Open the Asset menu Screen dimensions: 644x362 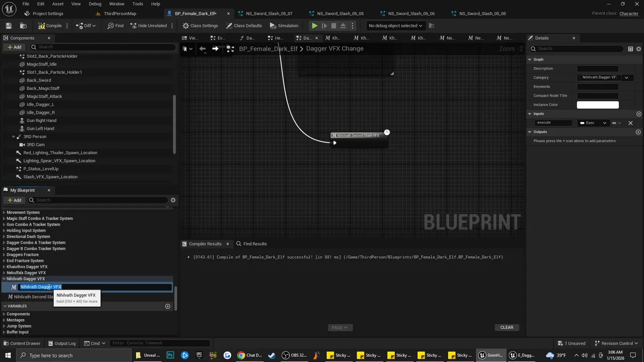coord(58,4)
